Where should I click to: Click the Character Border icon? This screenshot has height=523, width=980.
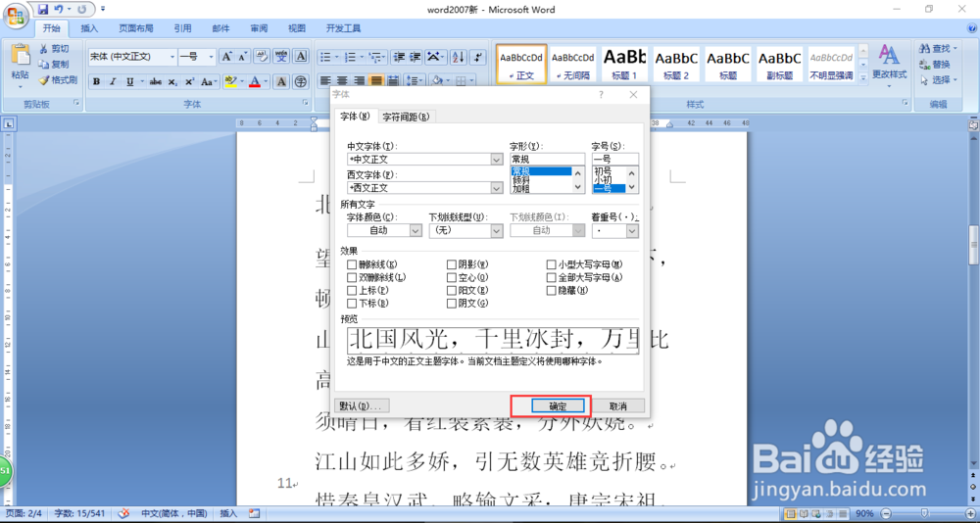[301, 57]
